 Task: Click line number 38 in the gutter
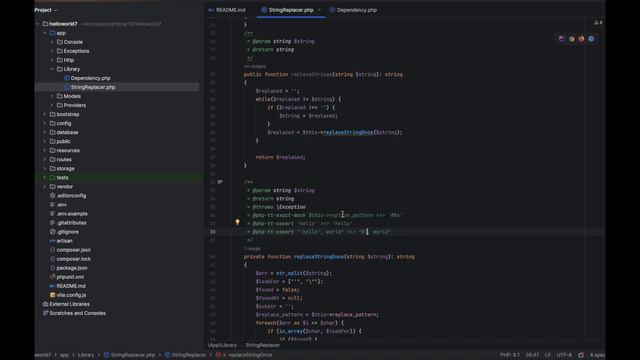tap(212, 232)
